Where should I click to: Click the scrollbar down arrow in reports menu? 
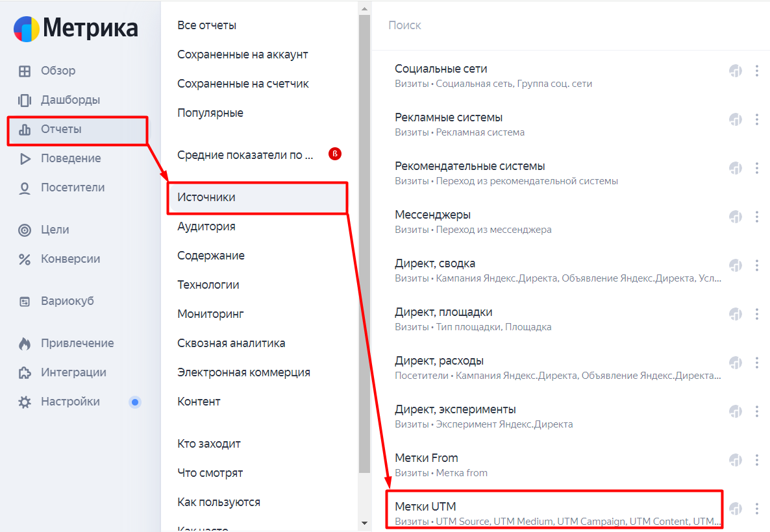click(x=364, y=523)
